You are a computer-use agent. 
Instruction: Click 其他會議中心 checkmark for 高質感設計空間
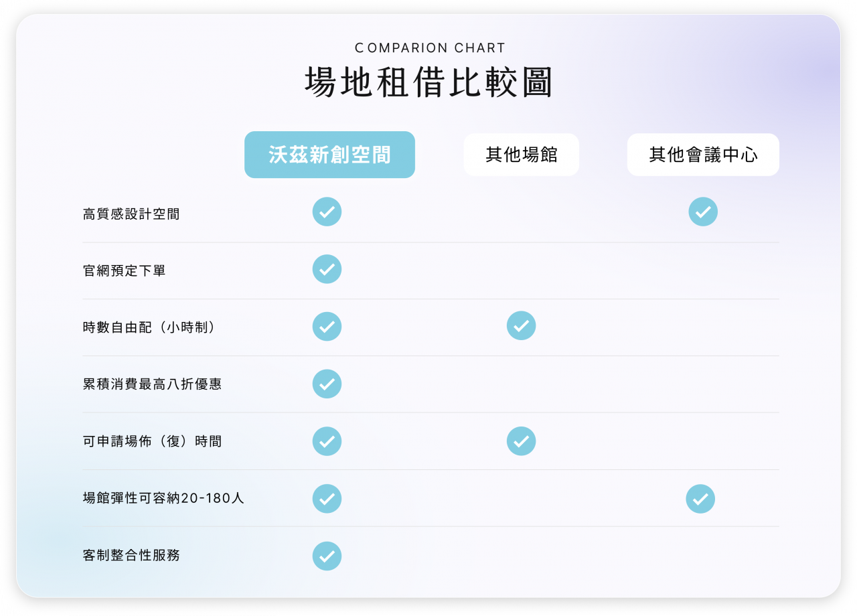[703, 212]
